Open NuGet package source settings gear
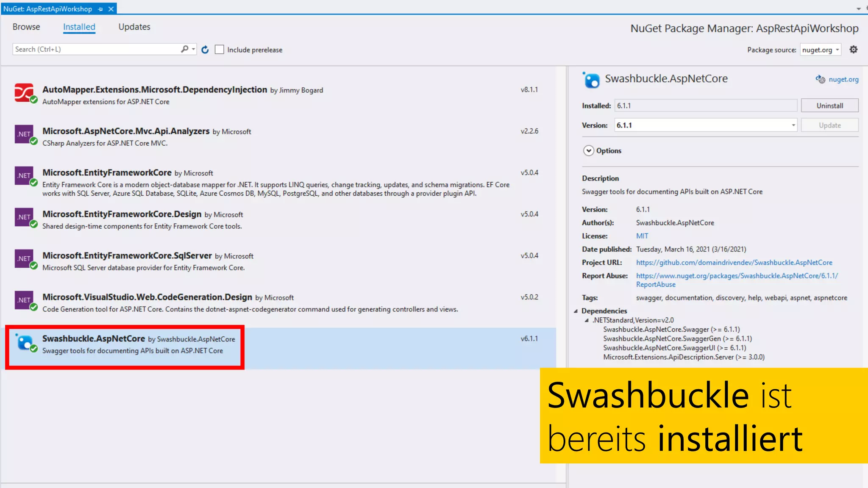868x488 pixels. coord(853,50)
